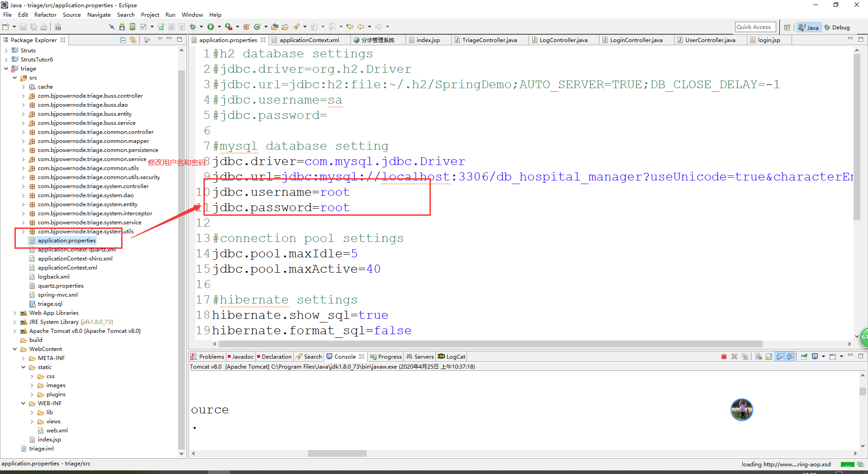Click the Last Edit Location arrow icon
868x474 pixels.
coord(350,27)
